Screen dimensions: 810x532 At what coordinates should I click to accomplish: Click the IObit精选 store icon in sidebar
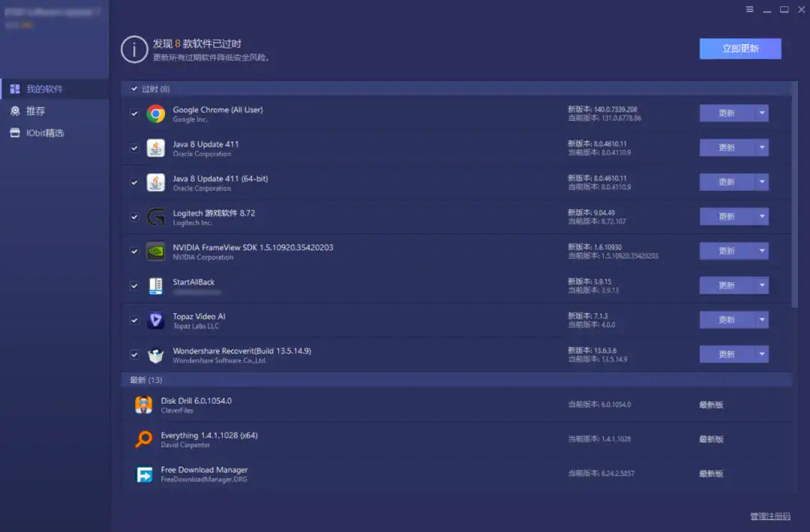(15, 133)
